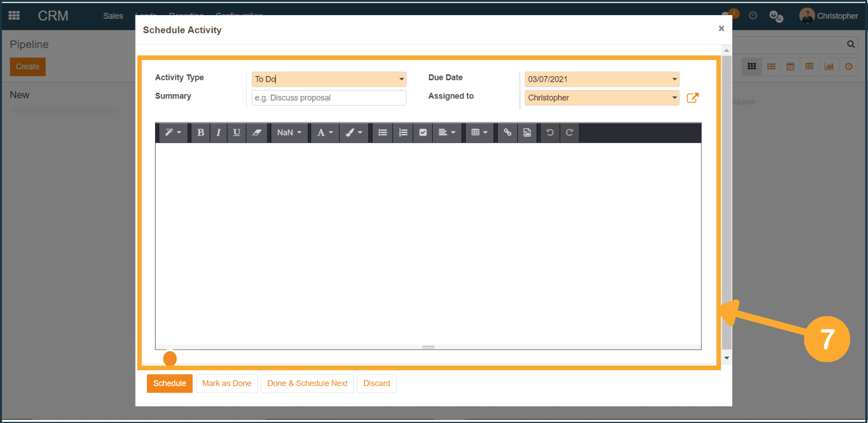Open the Sales menu
This screenshot has height=423, width=868.
click(113, 16)
